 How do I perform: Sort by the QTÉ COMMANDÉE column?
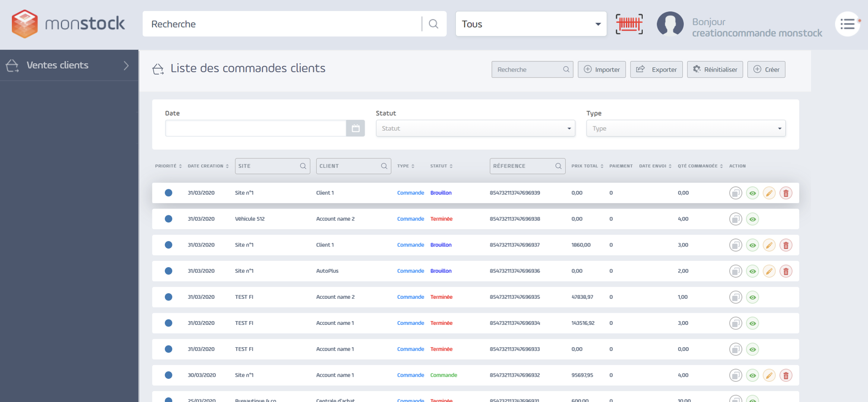700,166
